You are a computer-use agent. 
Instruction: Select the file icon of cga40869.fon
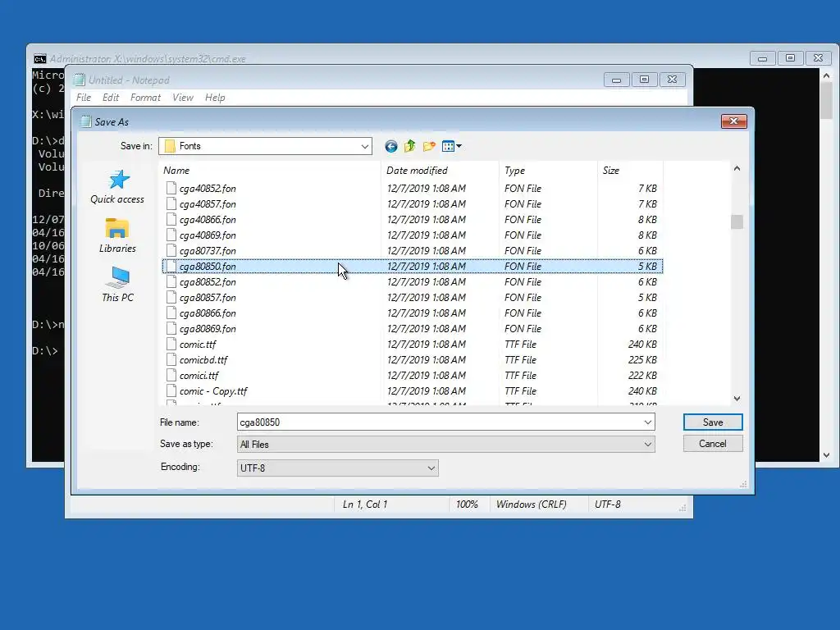point(171,235)
